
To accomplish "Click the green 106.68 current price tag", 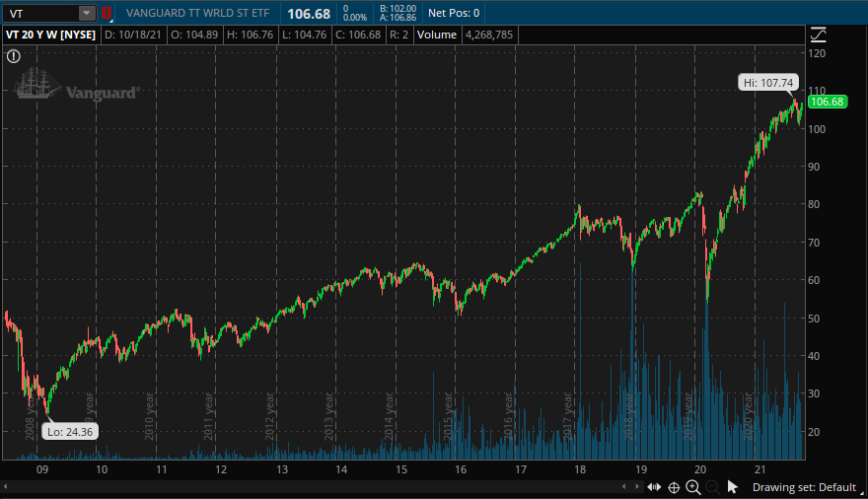I will tap(827, 102).
